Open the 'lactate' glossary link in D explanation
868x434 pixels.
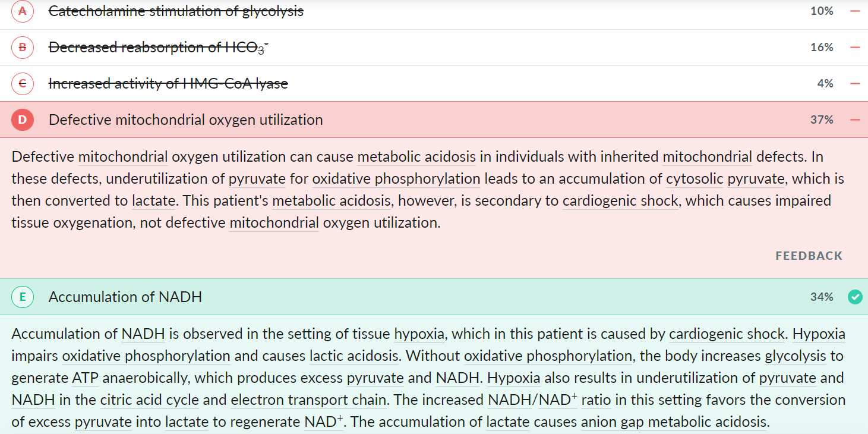pyautogui.click(x=153, y=201)
